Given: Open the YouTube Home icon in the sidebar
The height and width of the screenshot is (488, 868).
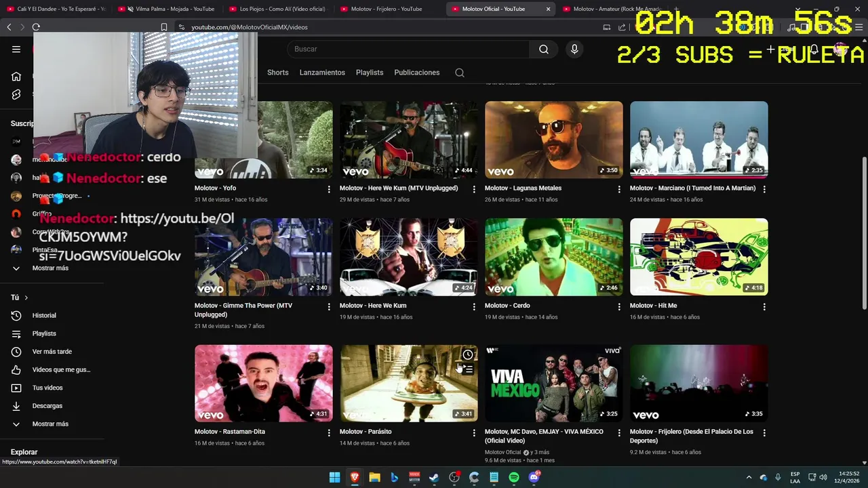Looking at the screenshot, I should tap(16, 77).
